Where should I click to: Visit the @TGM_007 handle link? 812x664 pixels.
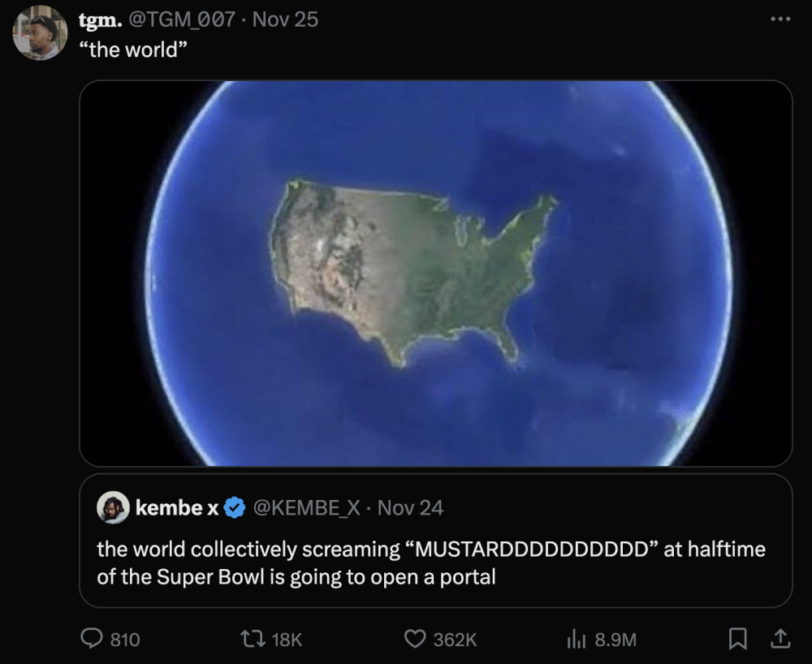tap(180, 19)
